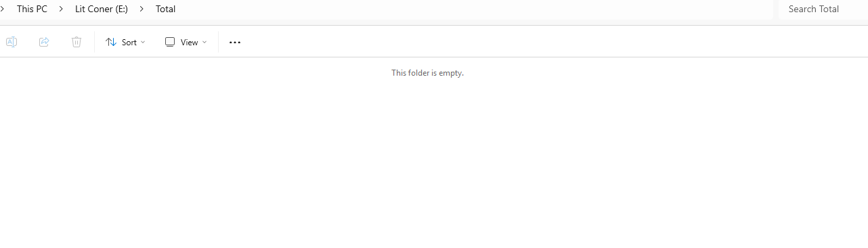
Task: Click the Share icon in the toolbar
Action: tap(44, 42)
